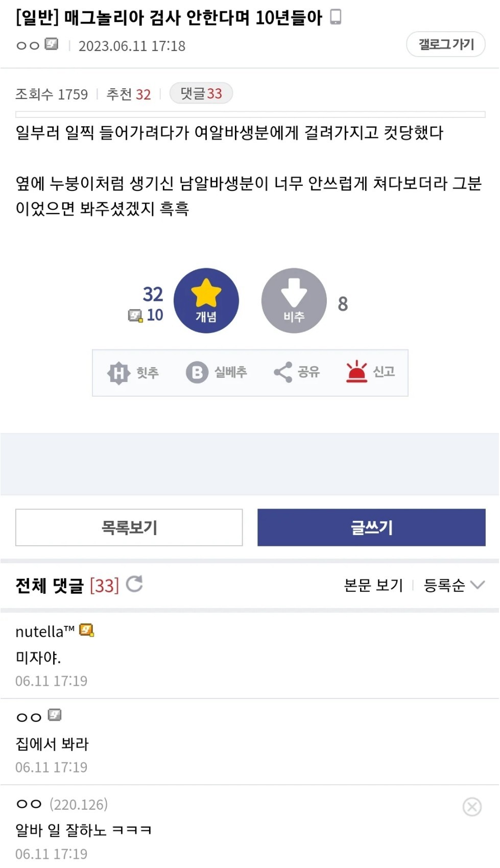Refresh comments with circular arrow icon
This screenshot has width=500, height=868.
[134, 584]
